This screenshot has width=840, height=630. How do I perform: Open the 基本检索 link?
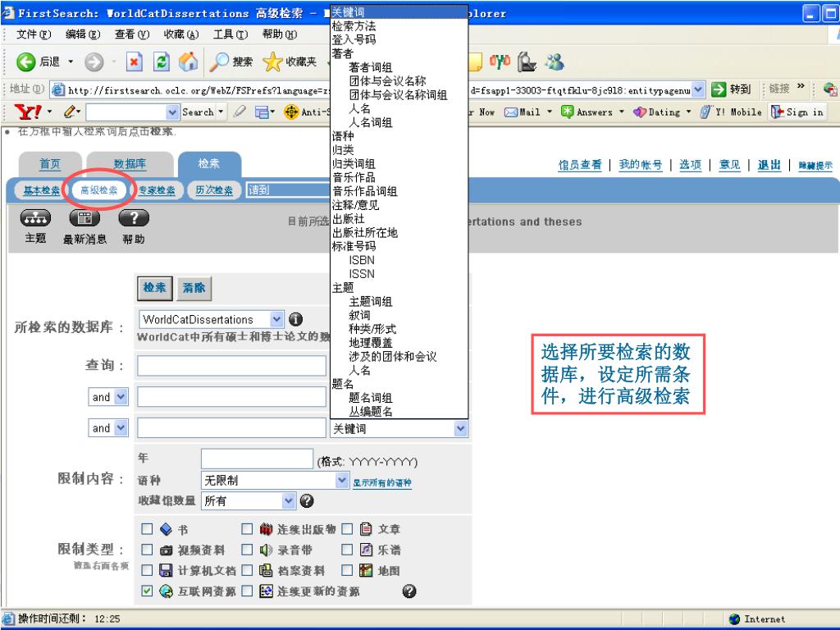(x=41, y=190)
